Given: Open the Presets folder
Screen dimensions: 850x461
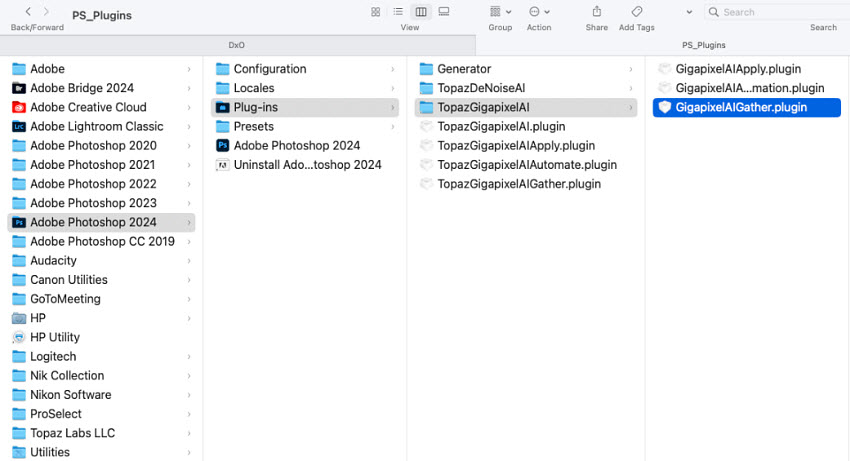Looking at the screenshot, I should point(305,126).
